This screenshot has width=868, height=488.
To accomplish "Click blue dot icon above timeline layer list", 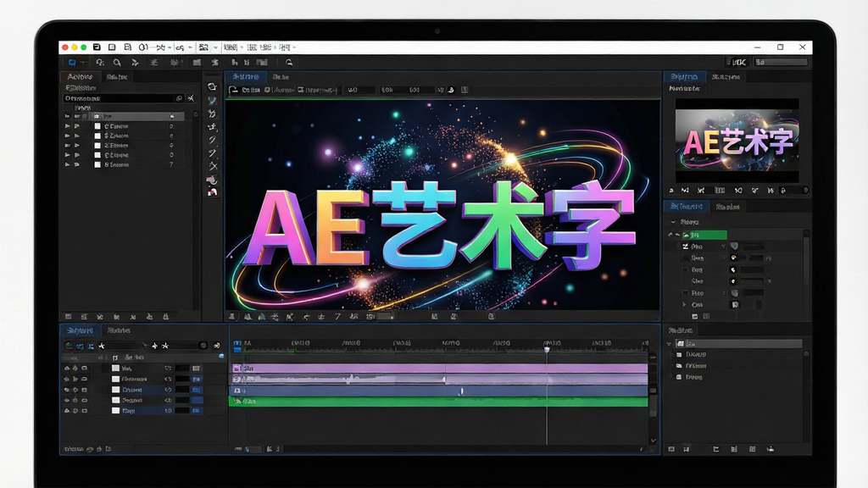I will tap(221, 357).
